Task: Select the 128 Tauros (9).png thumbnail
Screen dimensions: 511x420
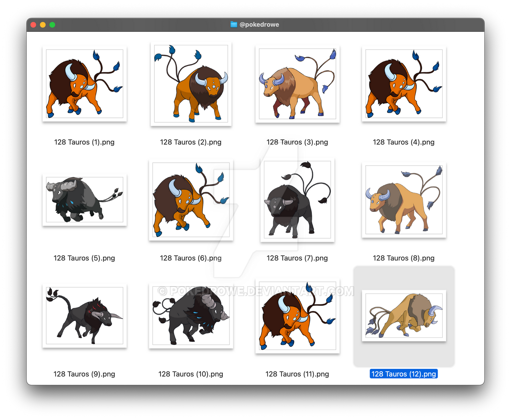Action: coord(85,315)
